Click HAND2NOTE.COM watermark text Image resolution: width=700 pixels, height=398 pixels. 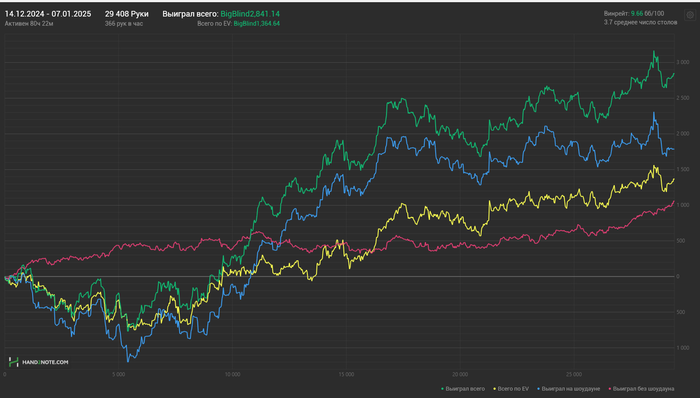pos(45,362)
